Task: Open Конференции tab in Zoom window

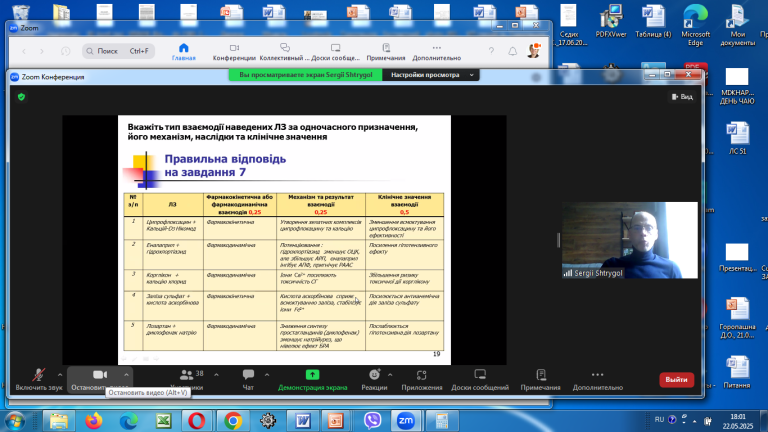Action: (234, 51)
